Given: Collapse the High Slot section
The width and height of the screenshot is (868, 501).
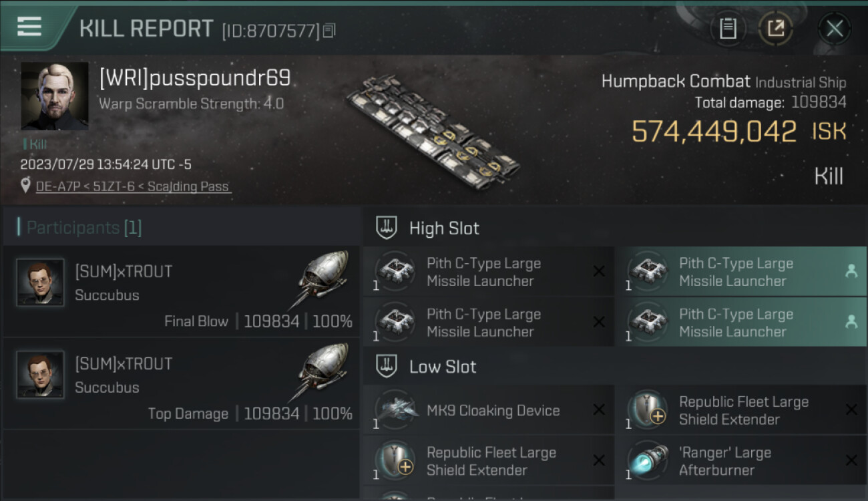Looking at the screenshot, I should tap(387, 228).
